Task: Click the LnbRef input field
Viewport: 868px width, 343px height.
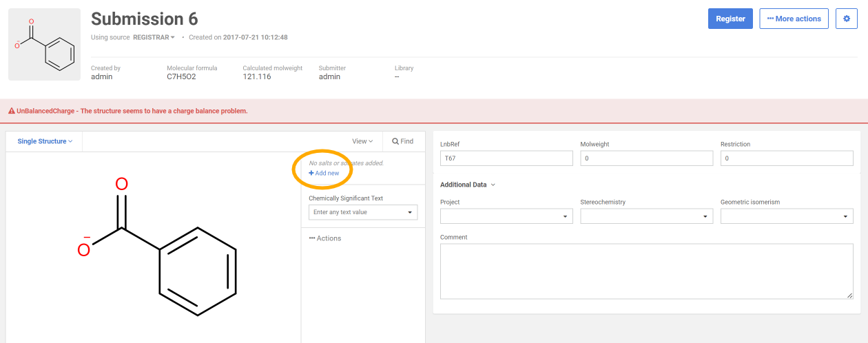Action: (506, 158)
